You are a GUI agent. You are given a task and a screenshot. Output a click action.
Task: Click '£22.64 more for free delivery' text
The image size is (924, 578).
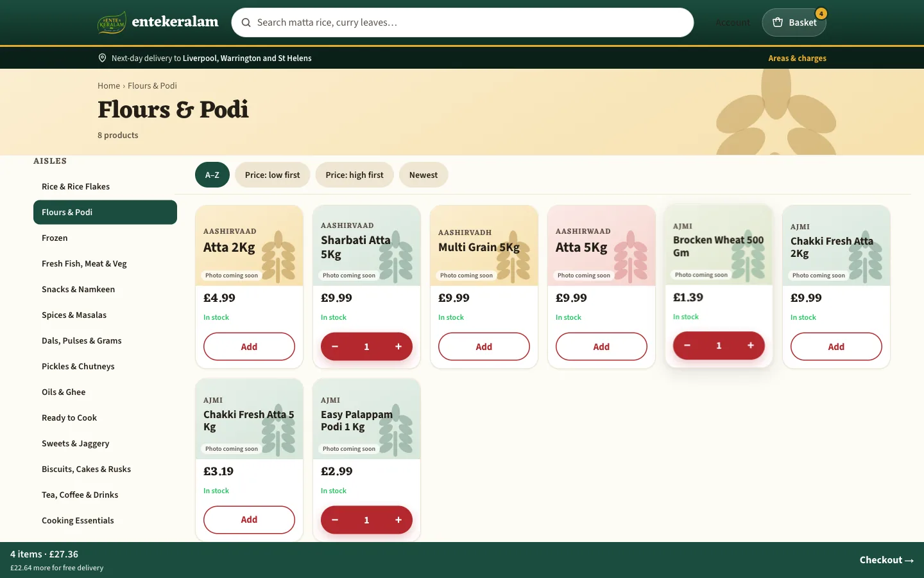(x=56, y=568)
